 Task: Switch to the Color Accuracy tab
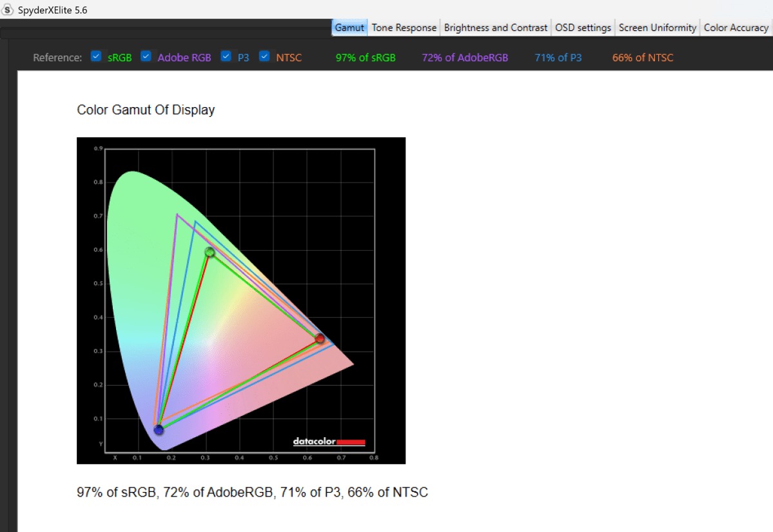[x=736, y=28]
